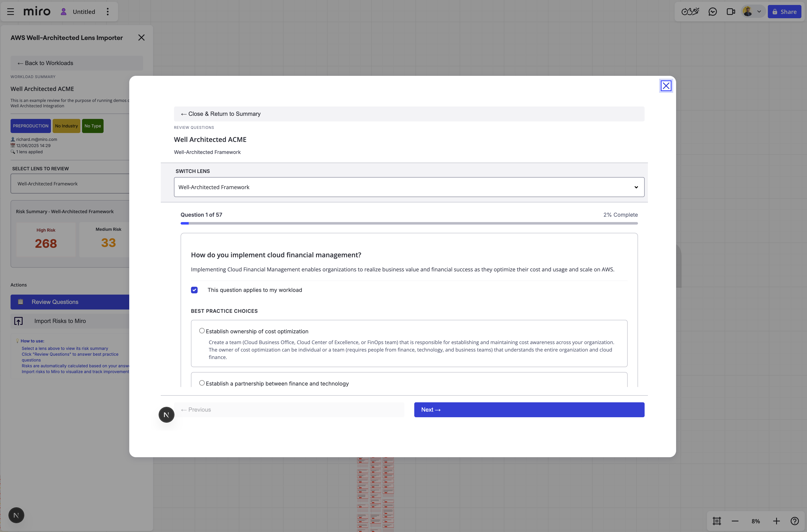Uncheck 'This question applies to my workload'

[x=194, y=290]
